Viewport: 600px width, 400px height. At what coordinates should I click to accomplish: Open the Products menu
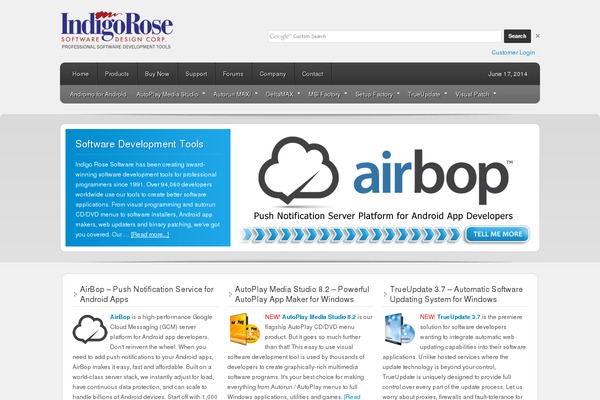117,74
